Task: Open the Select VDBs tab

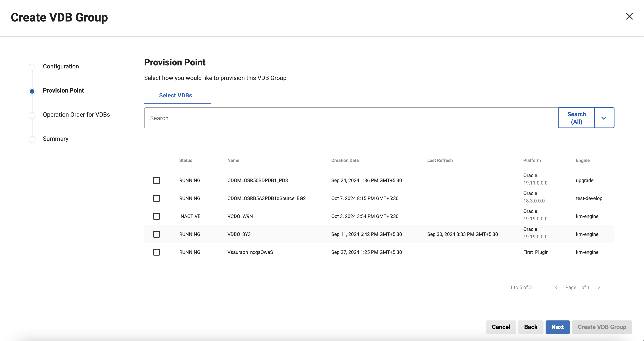Action: [176, 95]
